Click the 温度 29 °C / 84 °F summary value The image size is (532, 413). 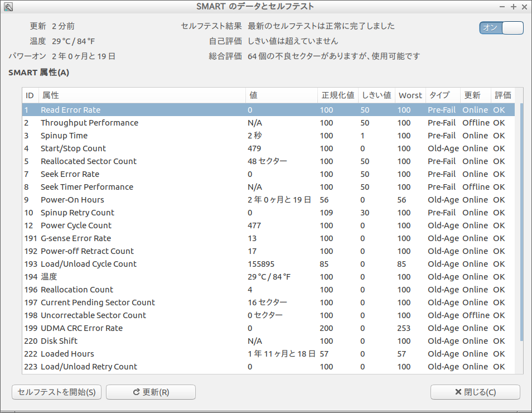pos(73,41)
